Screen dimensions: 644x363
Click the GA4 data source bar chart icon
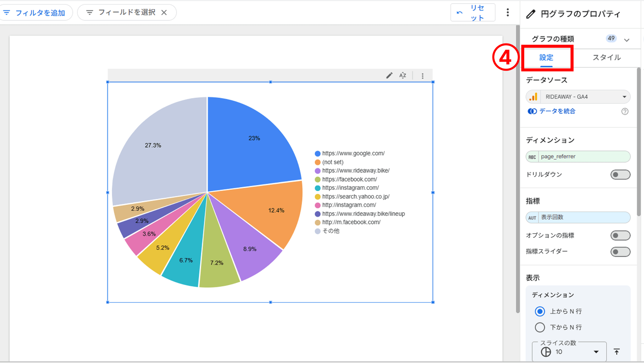pyautogui.click(x=533, y=97)
